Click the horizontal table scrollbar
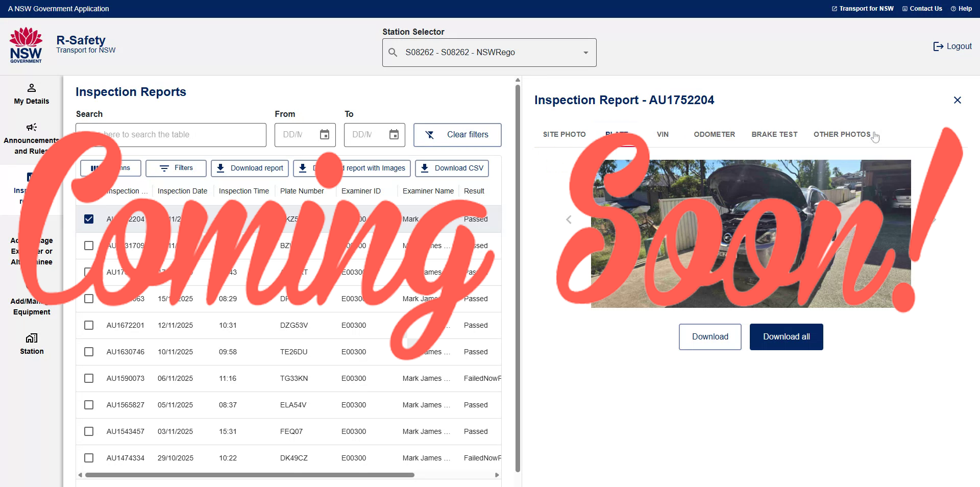980x487 pixels. coord(250,475)
